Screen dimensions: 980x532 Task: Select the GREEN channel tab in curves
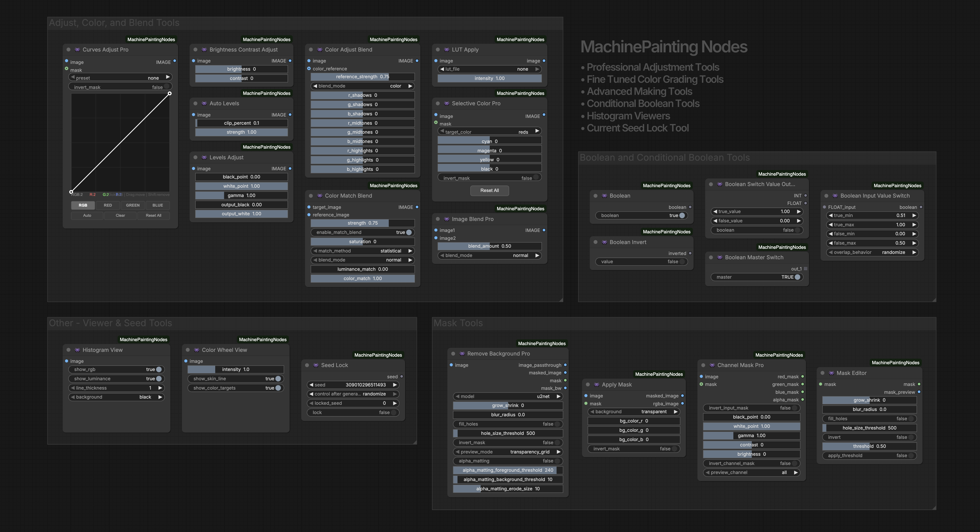point(133,205)
